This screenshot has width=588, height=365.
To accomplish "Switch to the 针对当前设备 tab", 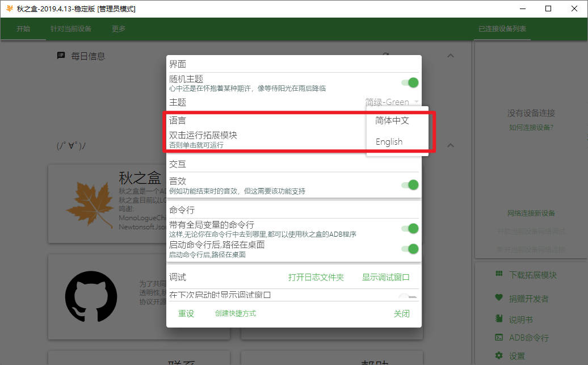I will point(71,29).
